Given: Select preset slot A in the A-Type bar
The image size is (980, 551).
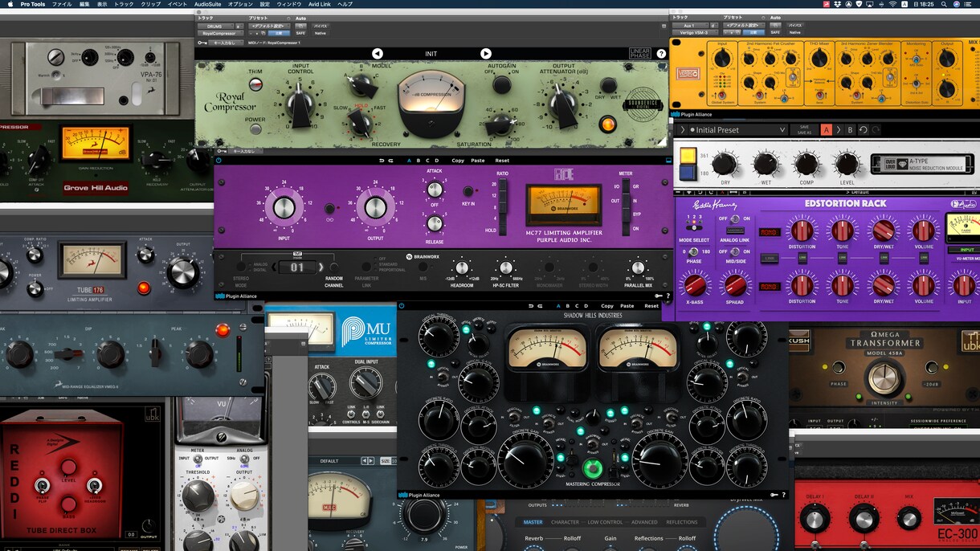Looking at the screenshot, I should pos(827,130).
